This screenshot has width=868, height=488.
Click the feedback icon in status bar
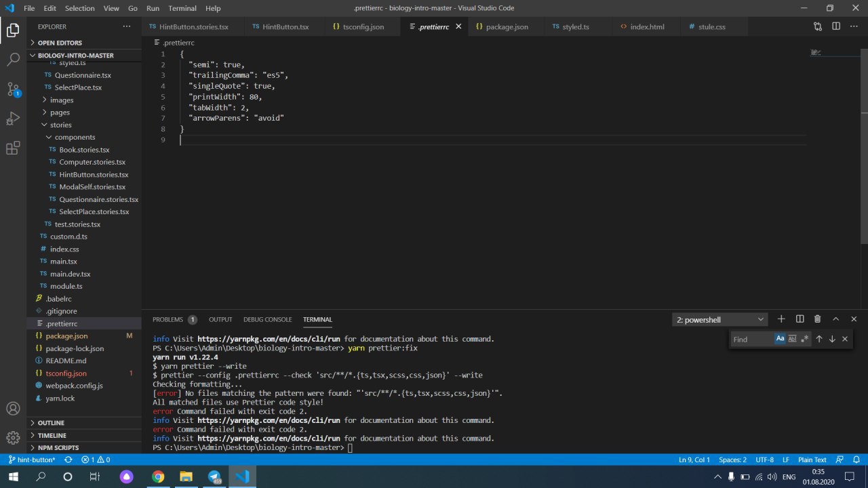click(x=840, y=460)
